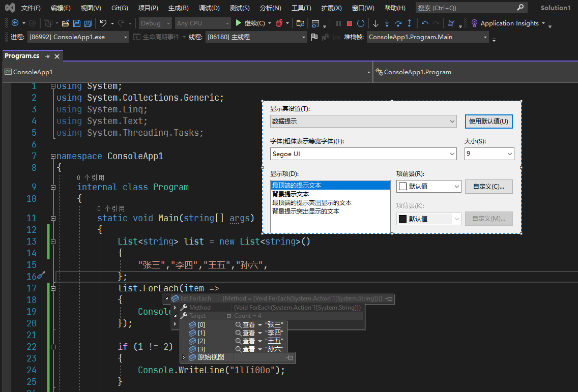Toggle the pin icon on Program.cs tab
The image size is (578, 392).
coord(47,56)
